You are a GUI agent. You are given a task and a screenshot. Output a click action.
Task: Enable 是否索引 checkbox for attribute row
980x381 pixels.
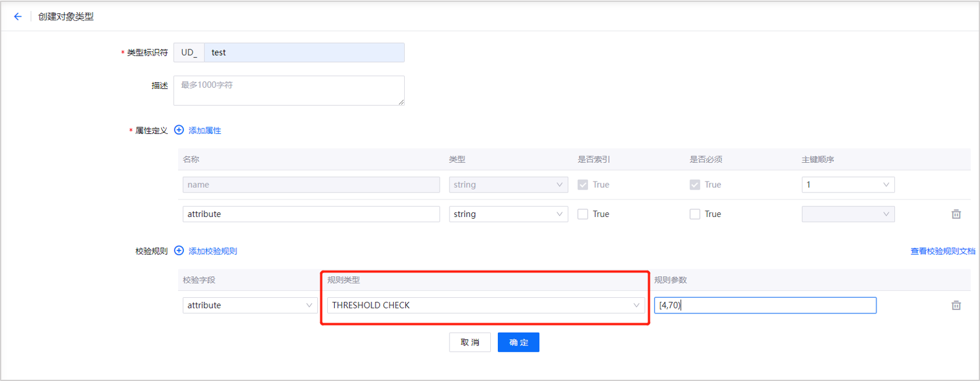point(582,214)
